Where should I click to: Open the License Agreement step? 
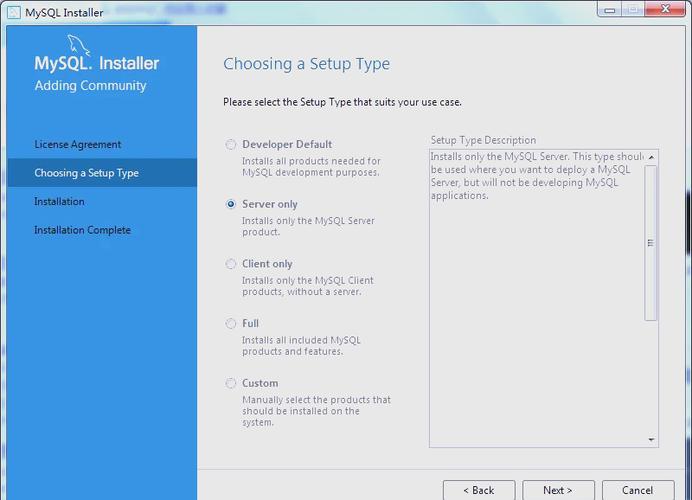point(78,144)
